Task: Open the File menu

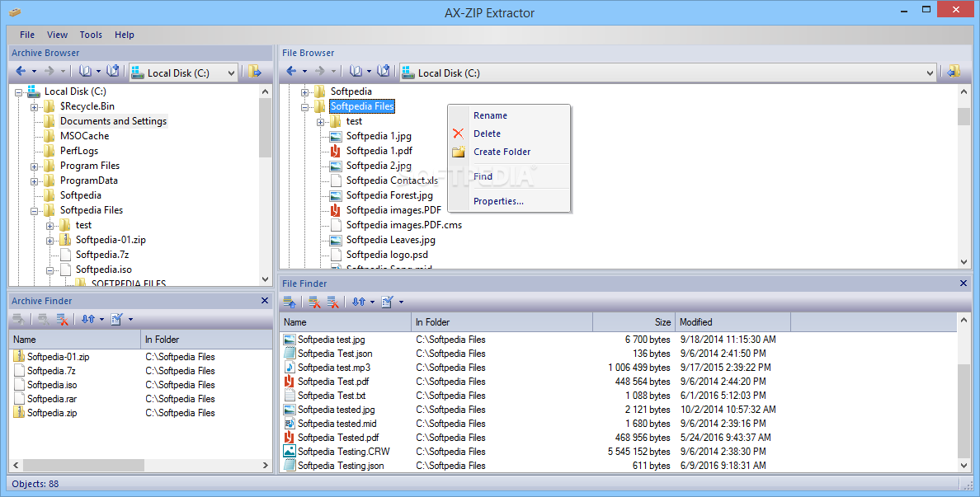Action: (x=27, y=35)
